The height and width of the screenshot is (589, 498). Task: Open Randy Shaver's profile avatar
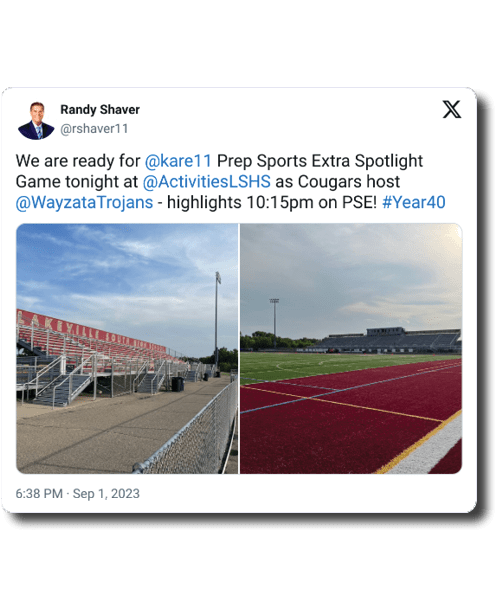36,121
